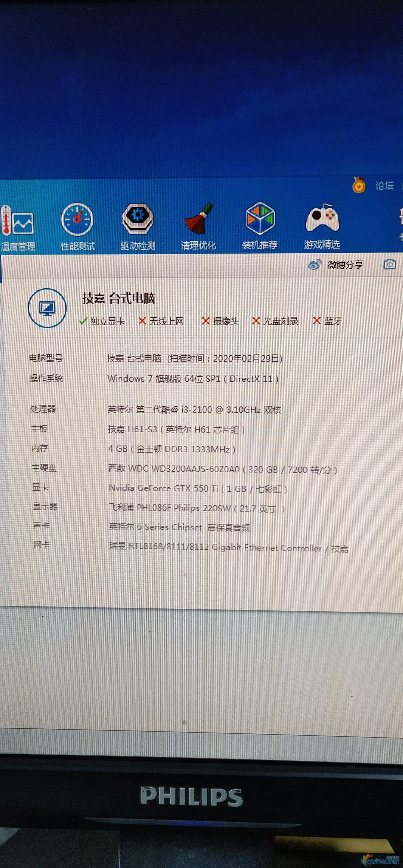Click the WDC WD3200AAJS hard disk value

[x=223, y=469]
